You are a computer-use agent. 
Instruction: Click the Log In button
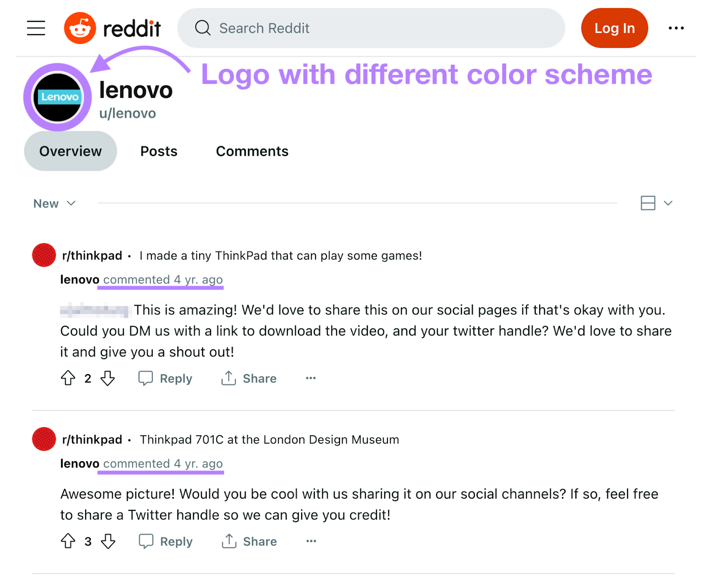[614, 28]
